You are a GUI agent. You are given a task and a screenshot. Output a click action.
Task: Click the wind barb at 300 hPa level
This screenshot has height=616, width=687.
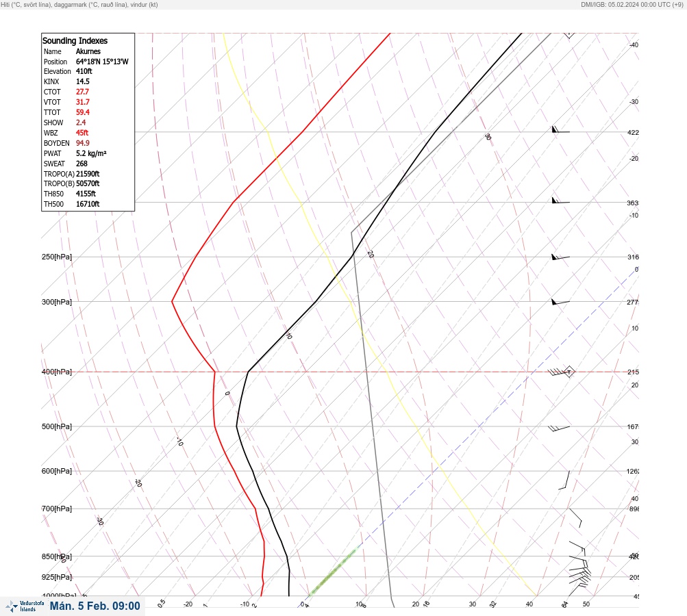click(x=560, y=302)
